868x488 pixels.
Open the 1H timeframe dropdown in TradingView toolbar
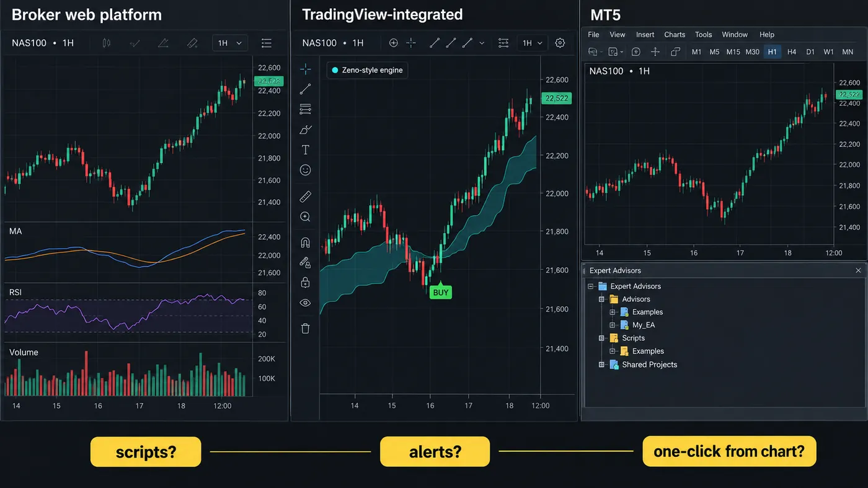pyautogui.click(x=532, y=43)
